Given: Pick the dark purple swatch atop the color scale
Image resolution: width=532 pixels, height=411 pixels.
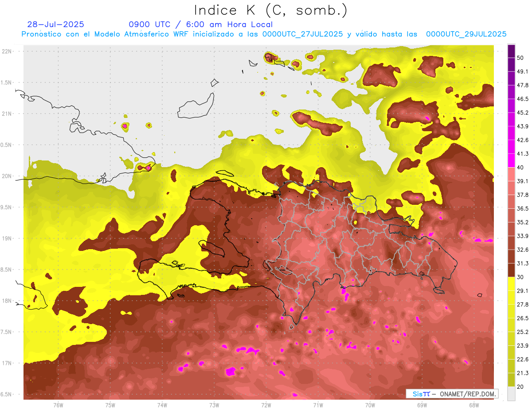Looking at the screenshot, I should coord(511,51).
